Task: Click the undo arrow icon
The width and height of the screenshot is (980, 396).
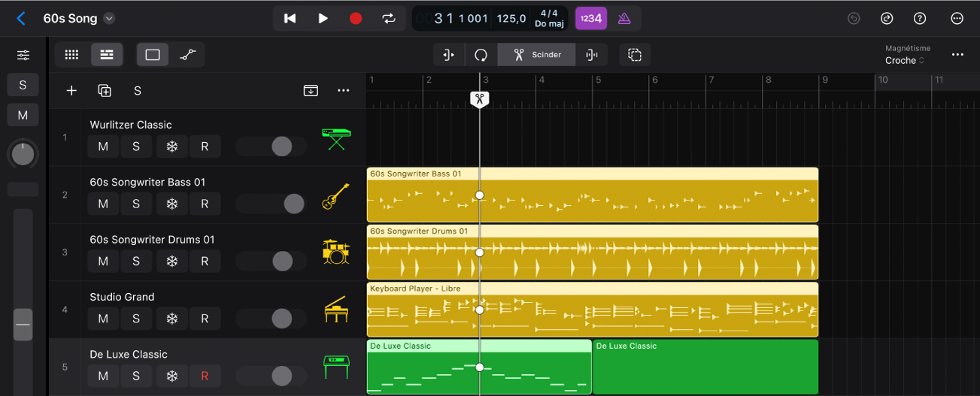Action: [854, 18]
